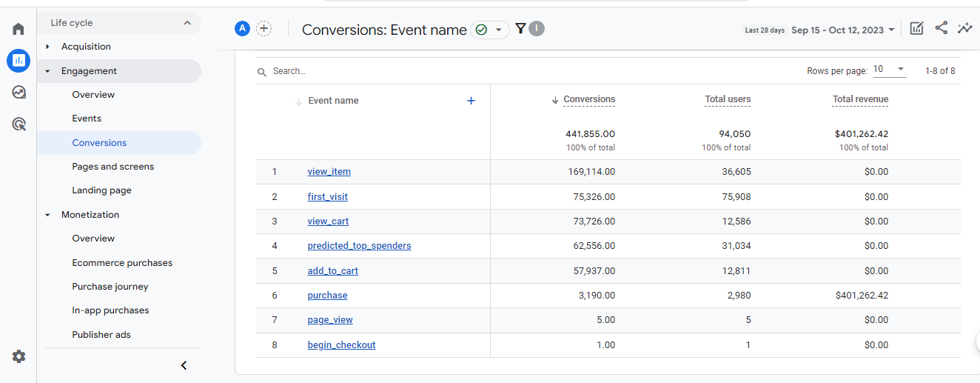Click the Event name column header

(333, 101)
